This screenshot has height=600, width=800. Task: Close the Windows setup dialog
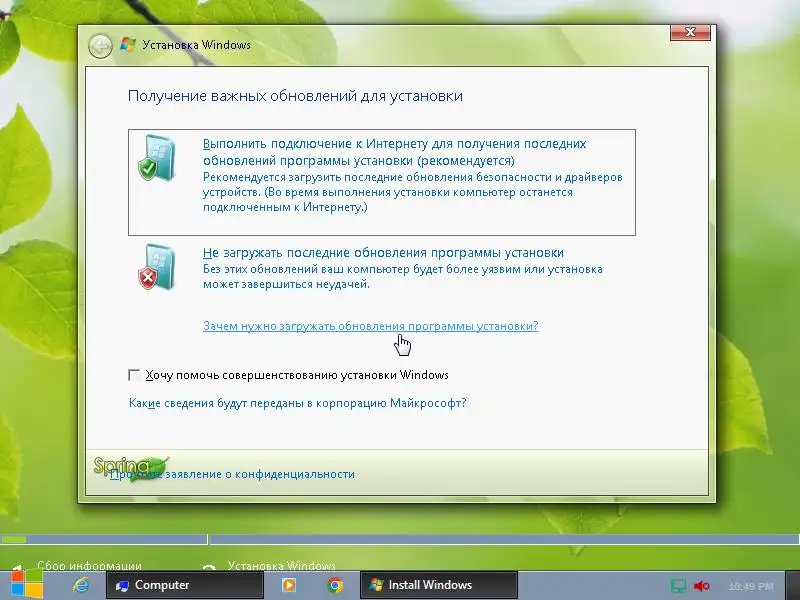click(690, 32)
